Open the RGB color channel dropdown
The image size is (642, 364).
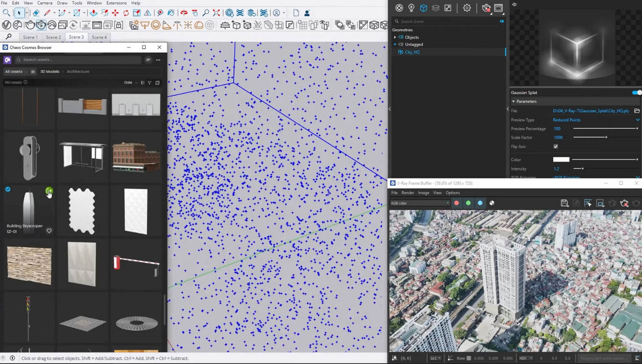pos(419,203)
